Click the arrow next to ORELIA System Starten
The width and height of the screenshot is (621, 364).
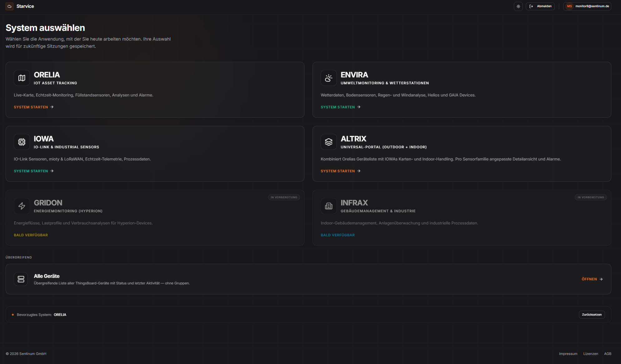point(52,107)
